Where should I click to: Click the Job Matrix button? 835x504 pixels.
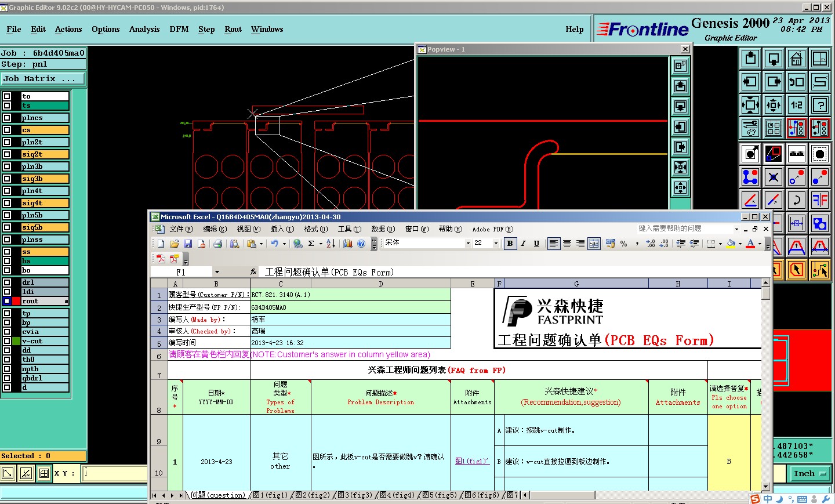(x=43, y=79)
